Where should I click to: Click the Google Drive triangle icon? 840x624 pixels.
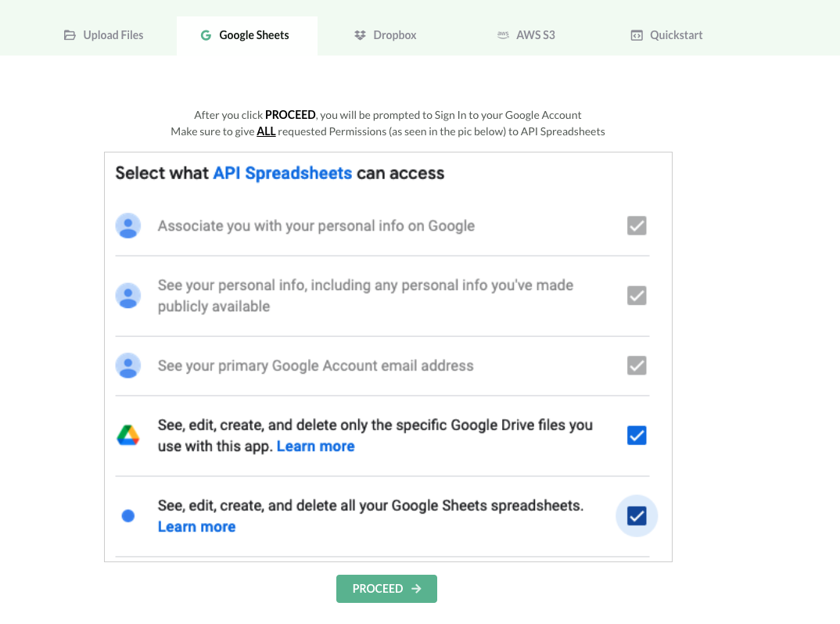128,436
